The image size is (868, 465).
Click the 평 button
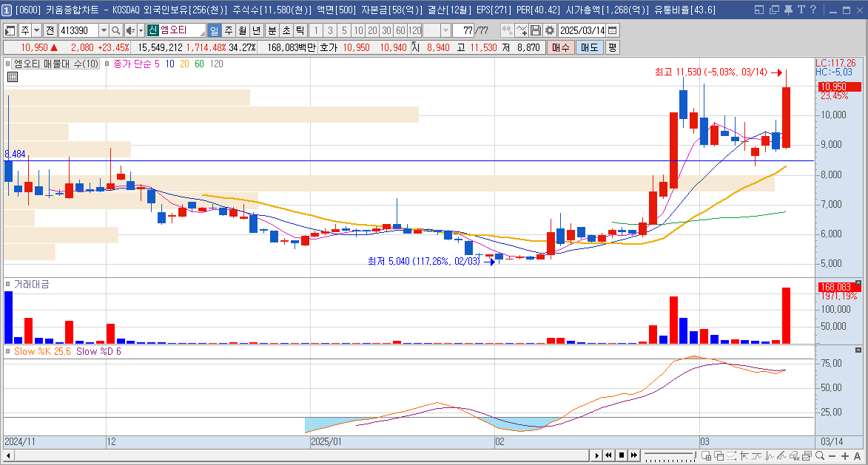click(x=612, y=47)
